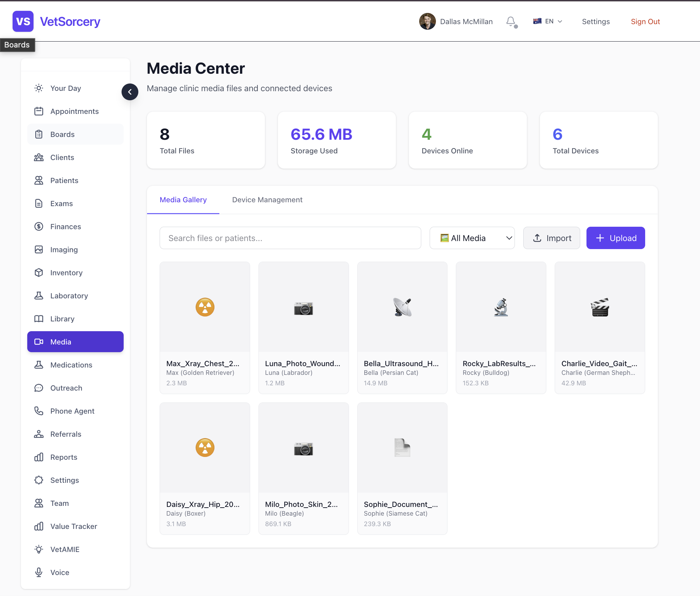Open the Laboratory flask icon in sidebar
700x596 pixels.
[x=39, y=296]
